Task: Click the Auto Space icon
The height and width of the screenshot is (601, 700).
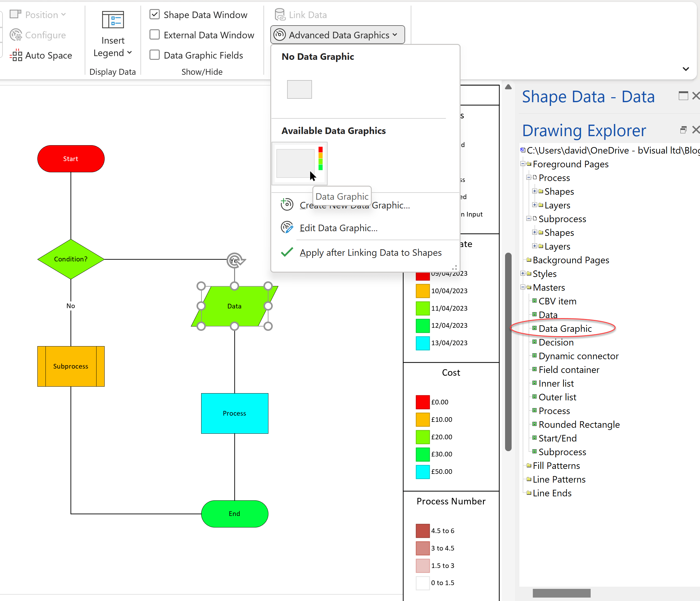Action: (x=16, y=55)
